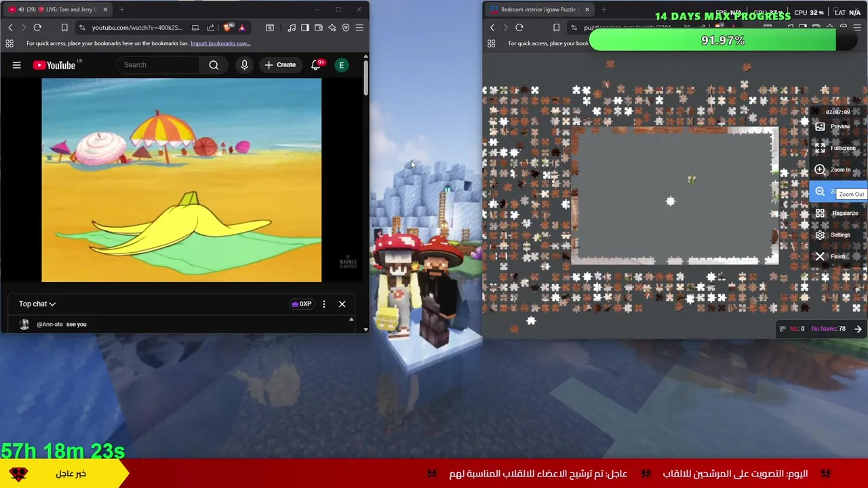The width and height of the screenshot is (868, 488).
Task: Share the YouTube page link
Action: 210,28
